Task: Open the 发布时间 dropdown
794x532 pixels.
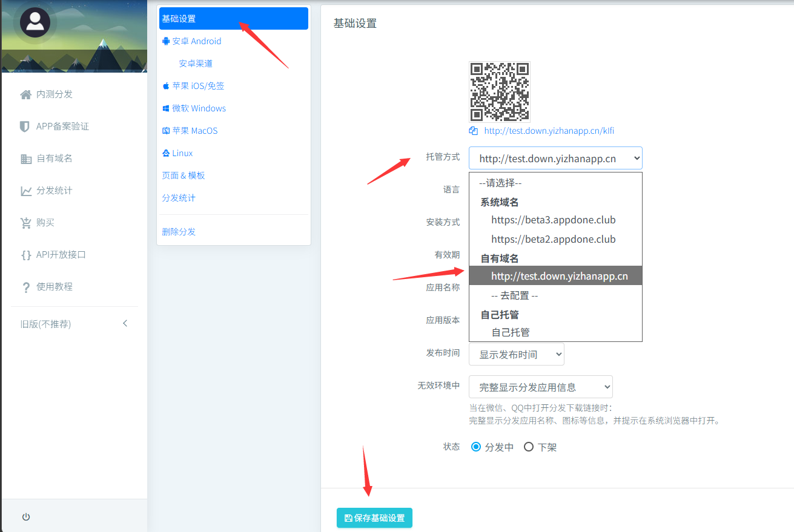Action: click(516, 355)
